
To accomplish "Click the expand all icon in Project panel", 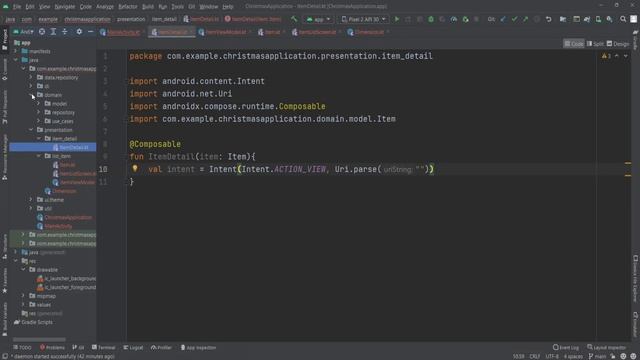I will pos(53,32).
